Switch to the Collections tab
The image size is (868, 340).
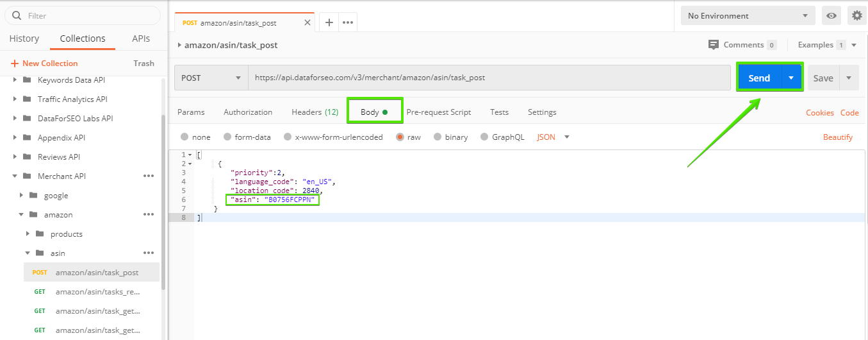(83, 38)
